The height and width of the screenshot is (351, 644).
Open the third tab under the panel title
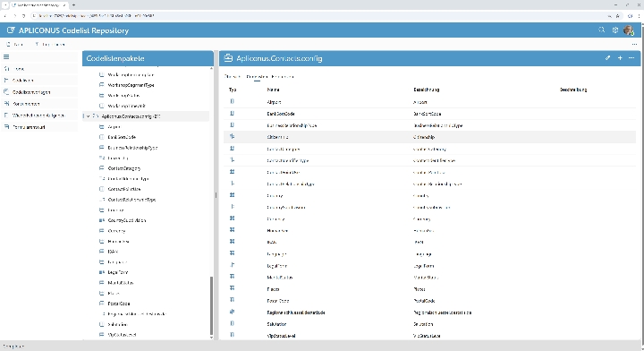(x=283, y=76)
